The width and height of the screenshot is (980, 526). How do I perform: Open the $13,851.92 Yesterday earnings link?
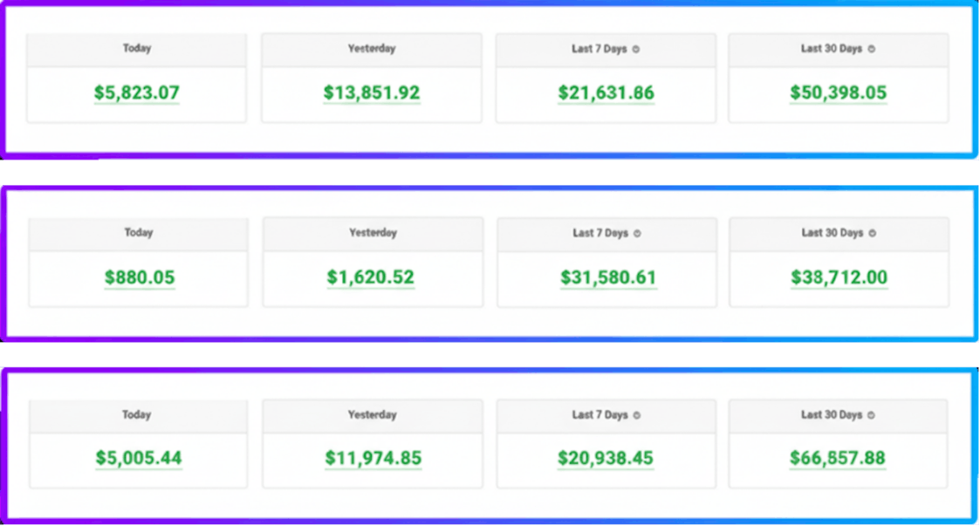pos(372,92)
